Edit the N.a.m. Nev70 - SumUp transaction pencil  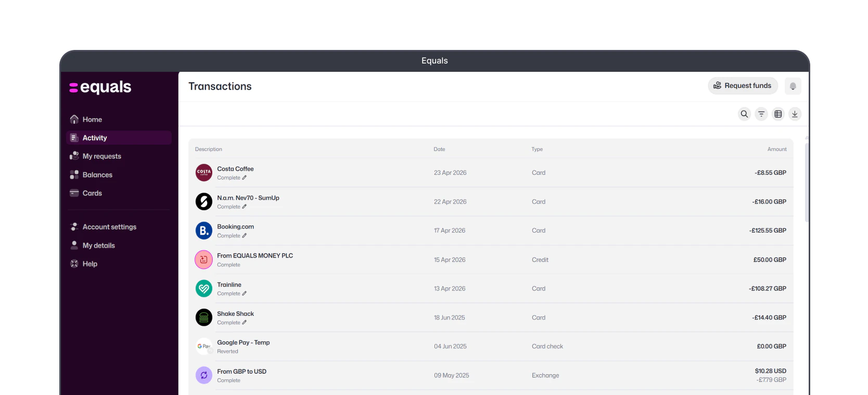click(244, 207)
